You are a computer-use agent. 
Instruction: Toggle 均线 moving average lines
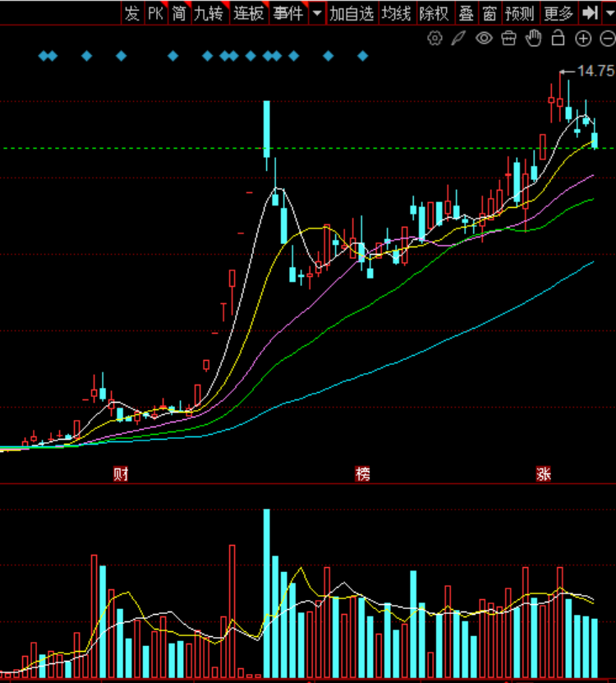(x=397, y=13)
